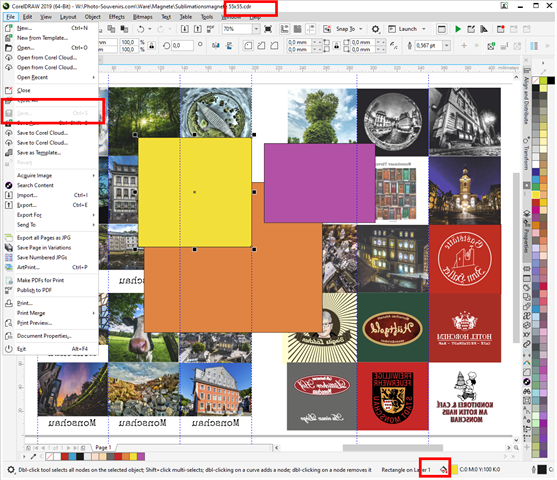Click the Publish to PDF toolbar icon
This screenshot has width=557, height=480.
tap(210, 29)
